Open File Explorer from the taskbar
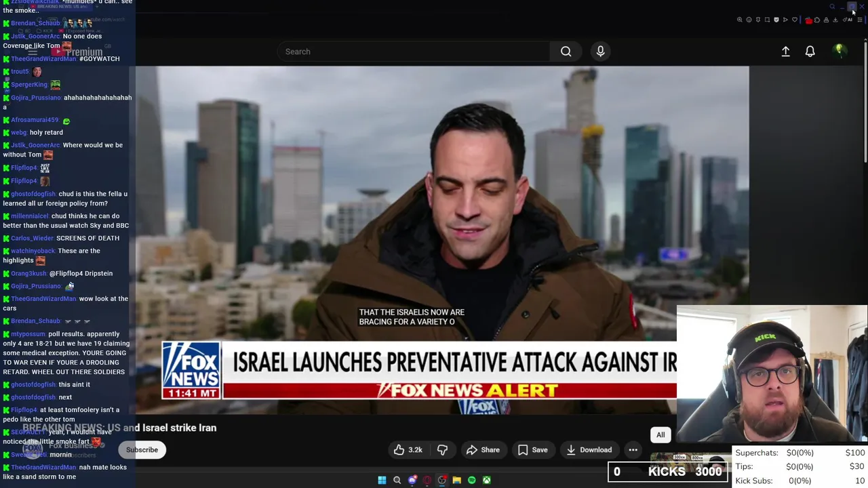This screenshot has width=868, height=488. coord(457,480)
